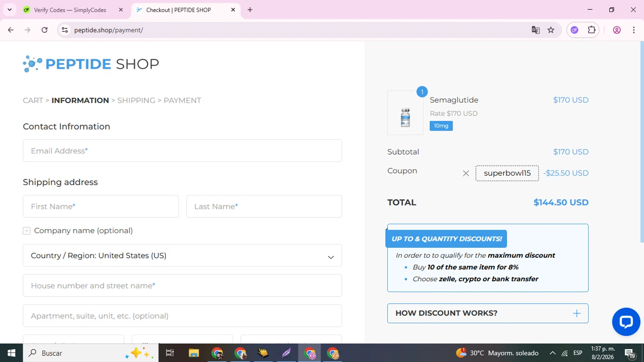
Task: Click the CART breadcrumb link
Action: pyautogui.click(x=33, y=100)
